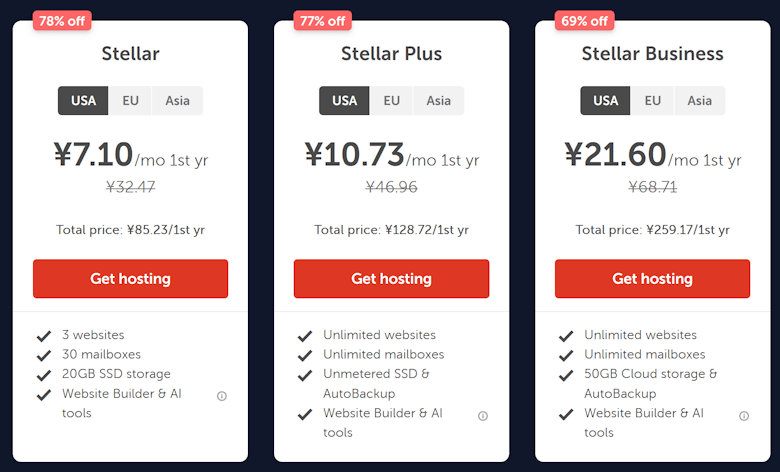Get hosting for the Stellar plan
This screenshot has width=780, height=472.
coord(130,279)
